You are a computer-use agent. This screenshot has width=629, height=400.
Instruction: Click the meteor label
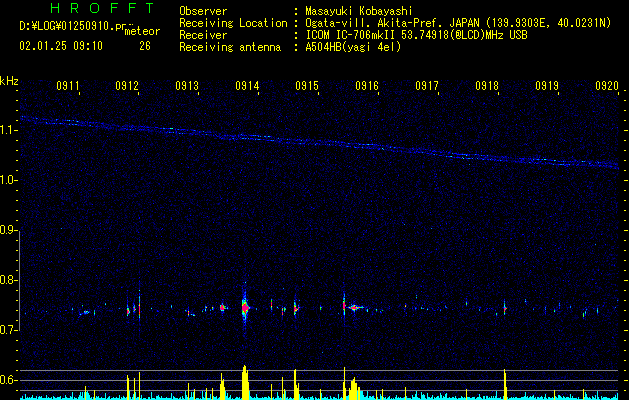[142, 31]
